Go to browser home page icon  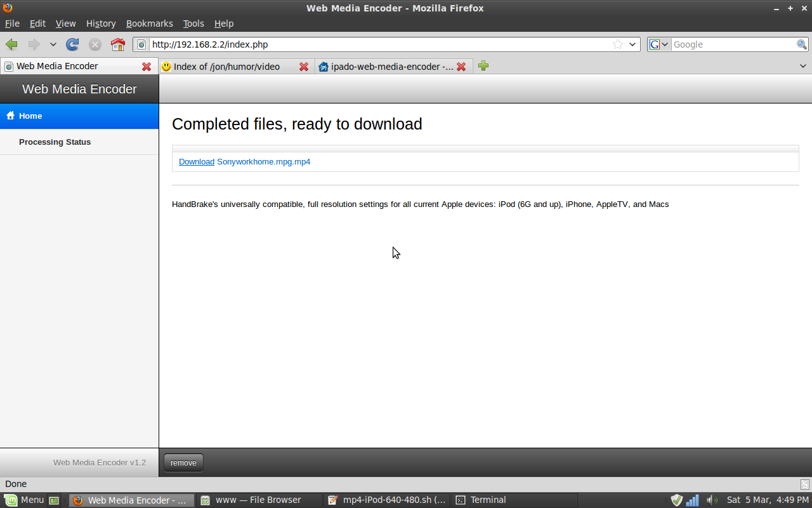tap(118, 44)
